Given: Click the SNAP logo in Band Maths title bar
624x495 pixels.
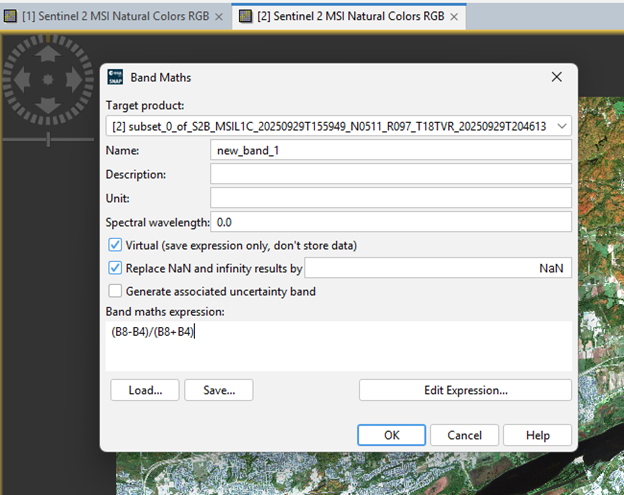Looking at the screenshot, I should pos(115,77).
